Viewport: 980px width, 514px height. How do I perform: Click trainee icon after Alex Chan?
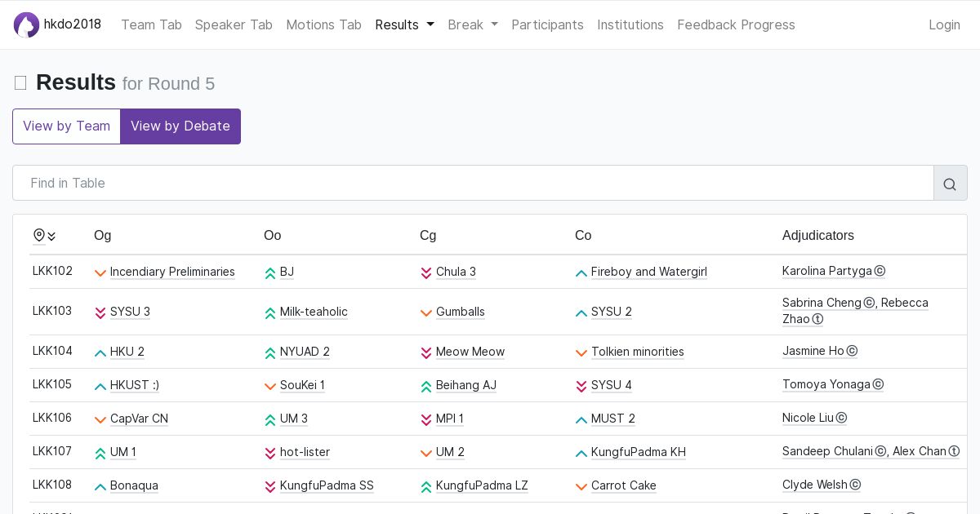954,451
